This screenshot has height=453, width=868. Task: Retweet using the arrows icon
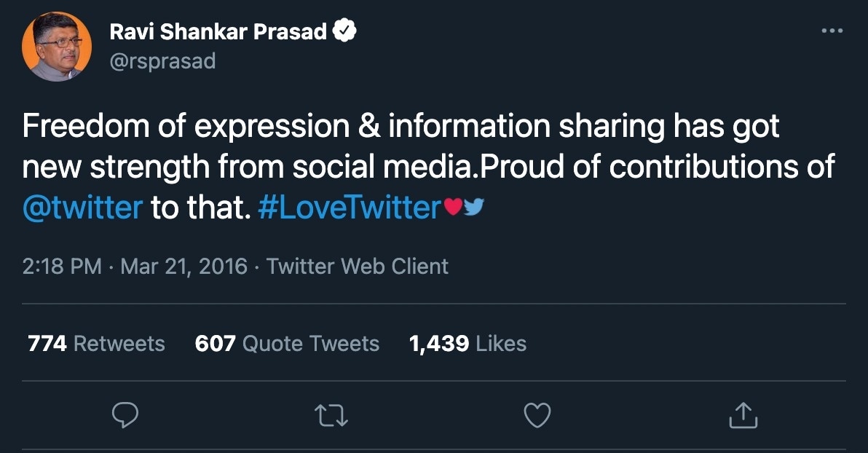331,416
